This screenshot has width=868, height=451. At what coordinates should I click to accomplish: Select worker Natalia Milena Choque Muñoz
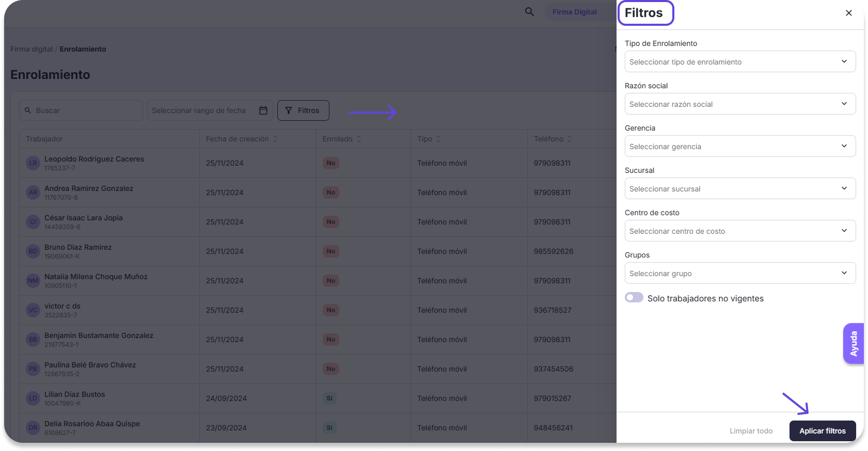(96, 277)
